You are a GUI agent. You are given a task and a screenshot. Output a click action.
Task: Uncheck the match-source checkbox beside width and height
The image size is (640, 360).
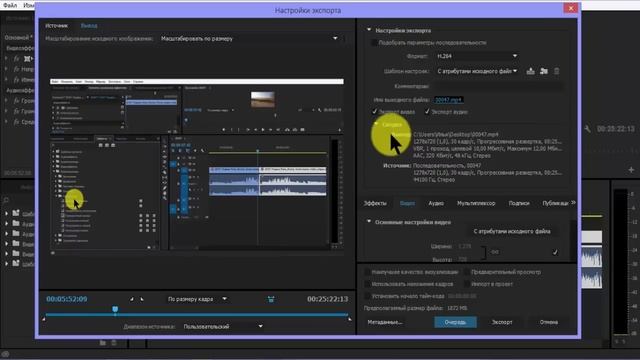tap(555, 252)
